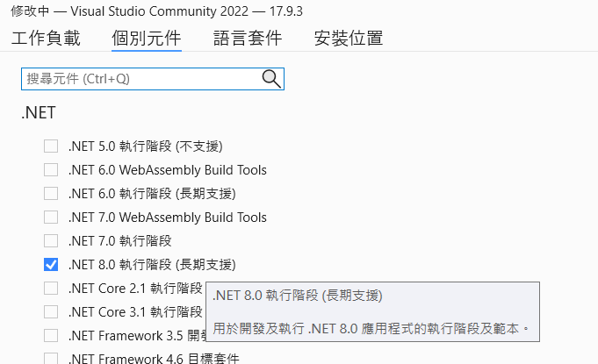Check .NET 7.0 WebAssembly Build Tools

click(51, 218)
